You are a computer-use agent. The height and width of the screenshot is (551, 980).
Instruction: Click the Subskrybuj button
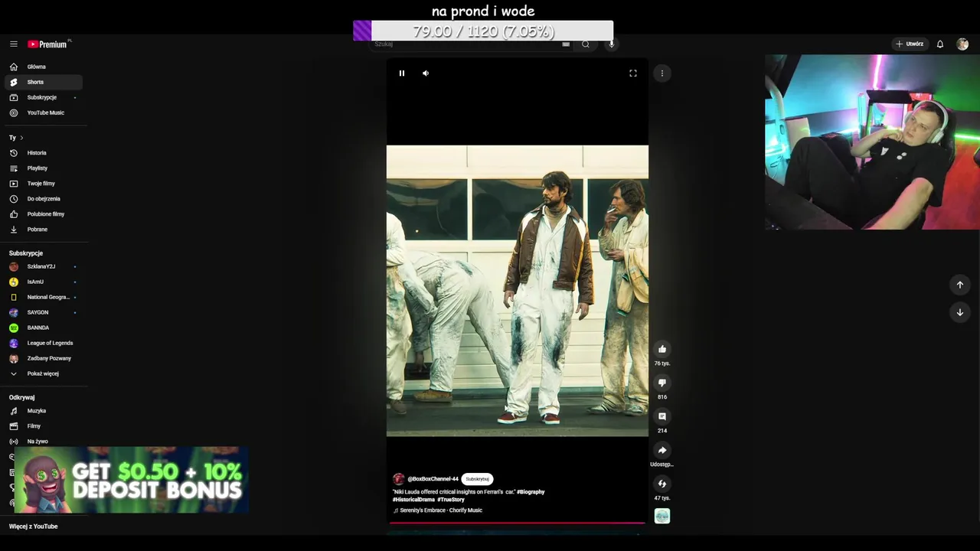(x=477, y=479)
